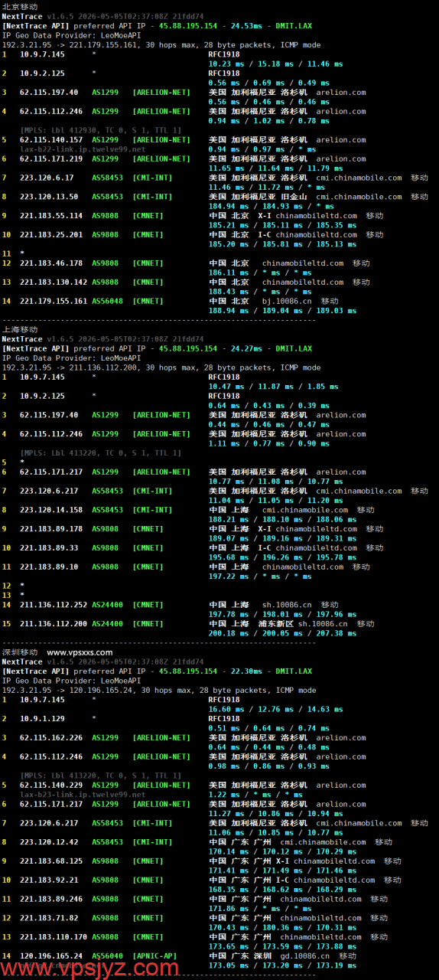The image size is (439, 980).
Task: Select IP address 223.120.13.50
Action: [49, 197]
